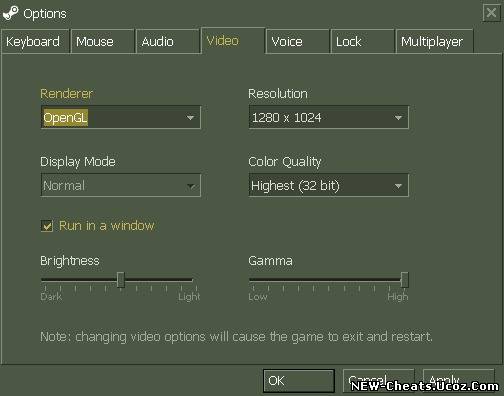
Task: Click the Gamma slider handle
Action: coord(404,279)
